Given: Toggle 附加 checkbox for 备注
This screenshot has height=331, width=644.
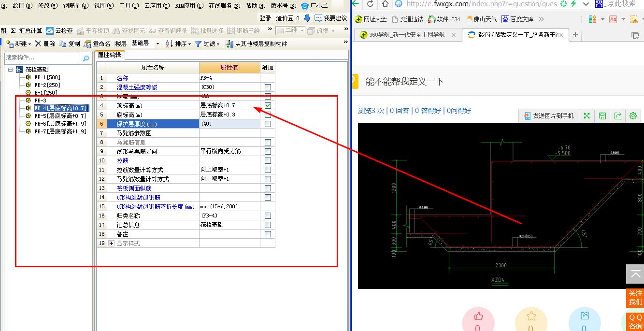Looking at the screenshot, I should point(268,234).
